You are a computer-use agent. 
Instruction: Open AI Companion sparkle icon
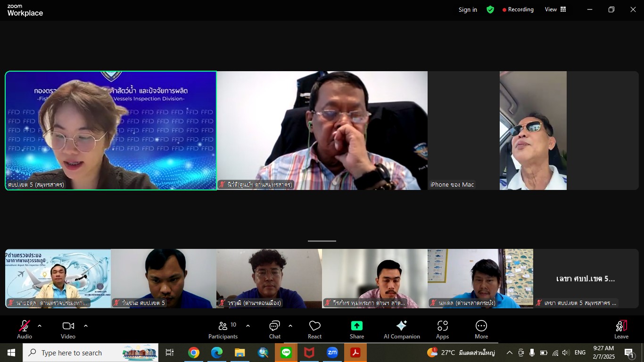tap(402, 329)
